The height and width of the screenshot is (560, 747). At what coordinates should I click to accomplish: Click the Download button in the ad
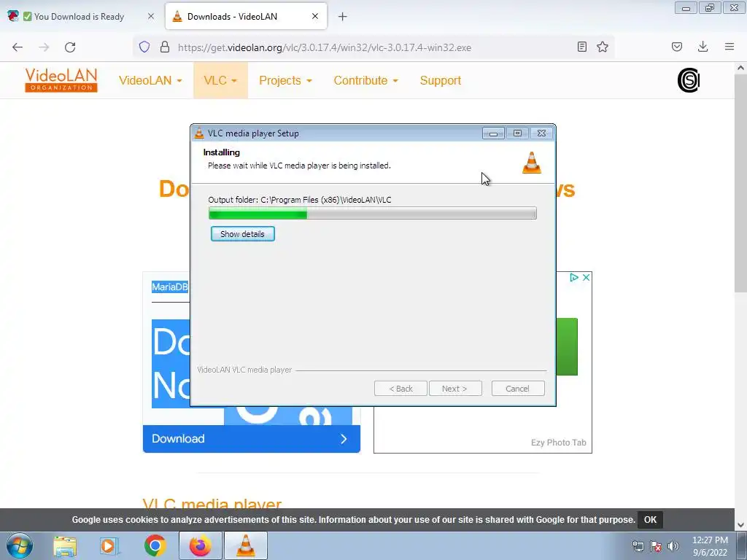pos(252,438)
